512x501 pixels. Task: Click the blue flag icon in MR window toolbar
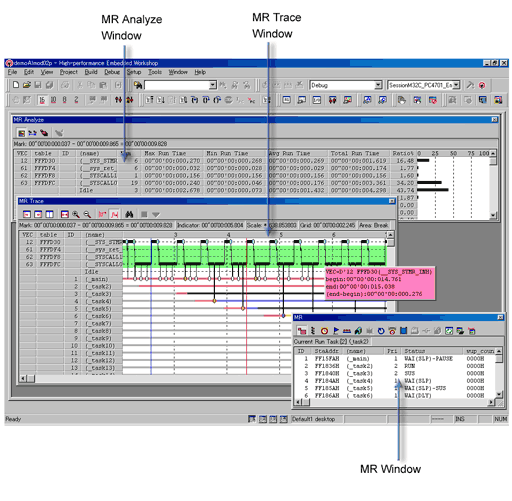(x=336, y=331)
